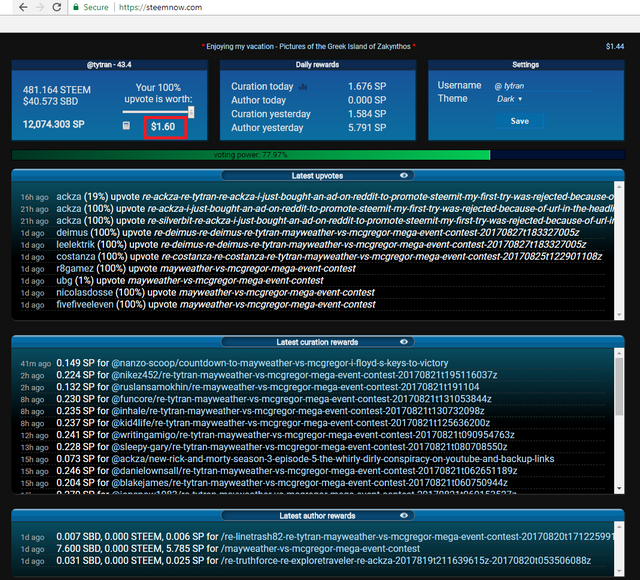Click the browser back arrow
640x580 pixels.
coord(23,7)
